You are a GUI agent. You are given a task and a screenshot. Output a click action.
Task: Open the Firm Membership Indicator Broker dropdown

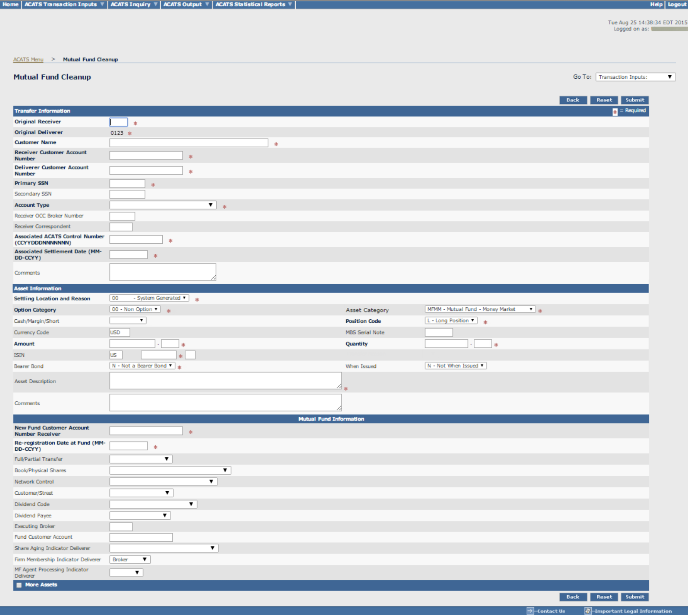coord(130,559)
